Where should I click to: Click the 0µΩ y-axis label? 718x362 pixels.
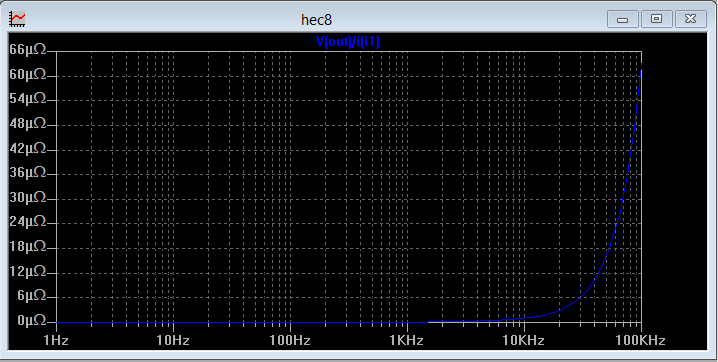click(x=31, y=320)
